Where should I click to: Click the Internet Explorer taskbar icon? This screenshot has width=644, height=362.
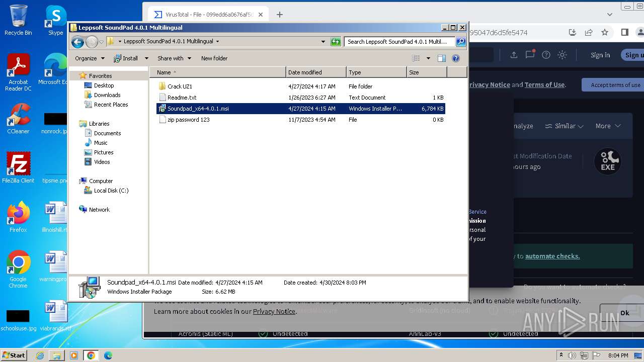pos(40,355)
